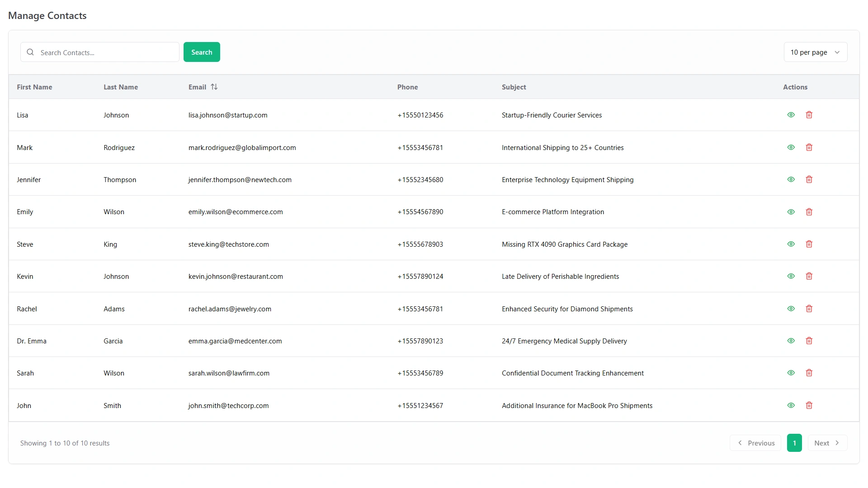Click subject 'E-commerce Platform Integration'
This screenshot has height=488, width=868.
(553, 212)
